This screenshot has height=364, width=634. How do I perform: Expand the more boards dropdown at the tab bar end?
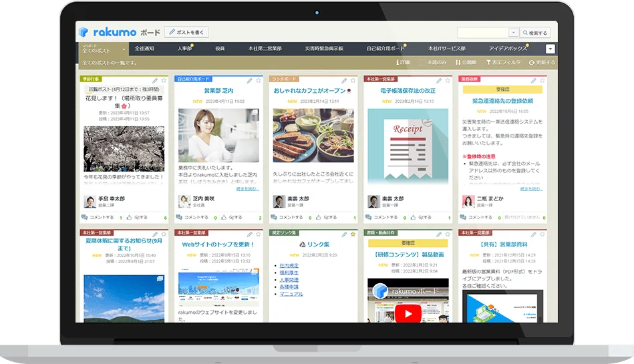tap(550, 49)
